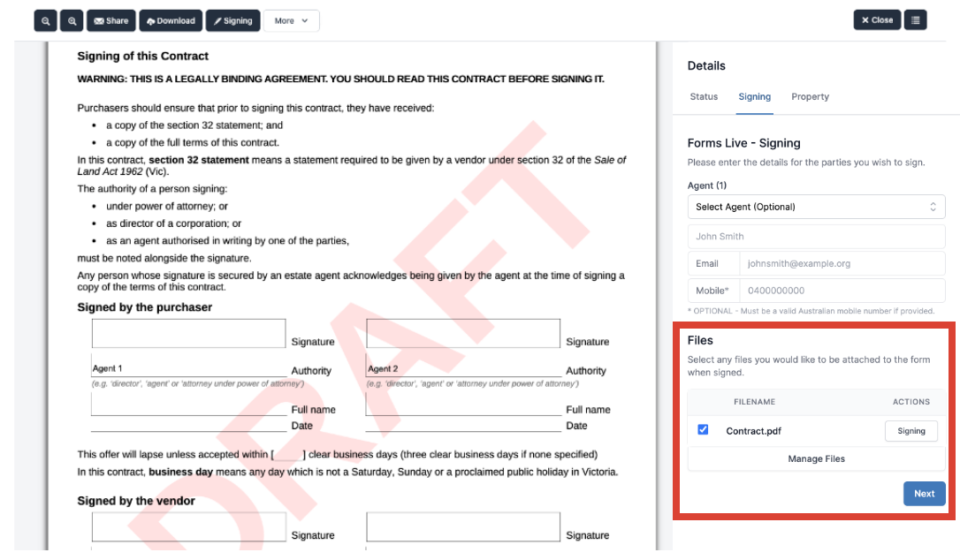Share the contract via the envelope button
This screenshot has width=960, height=560.
pos(111,20)
